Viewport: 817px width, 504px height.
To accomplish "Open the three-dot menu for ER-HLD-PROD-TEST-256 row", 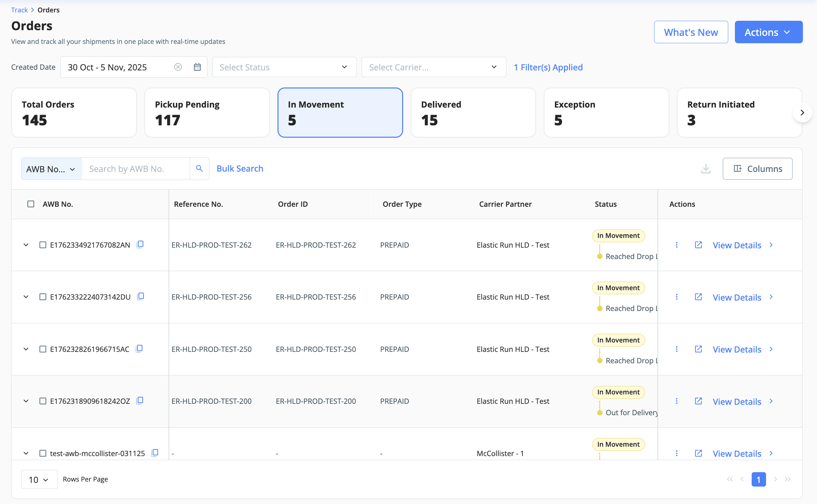I will (x=677, y=297).
